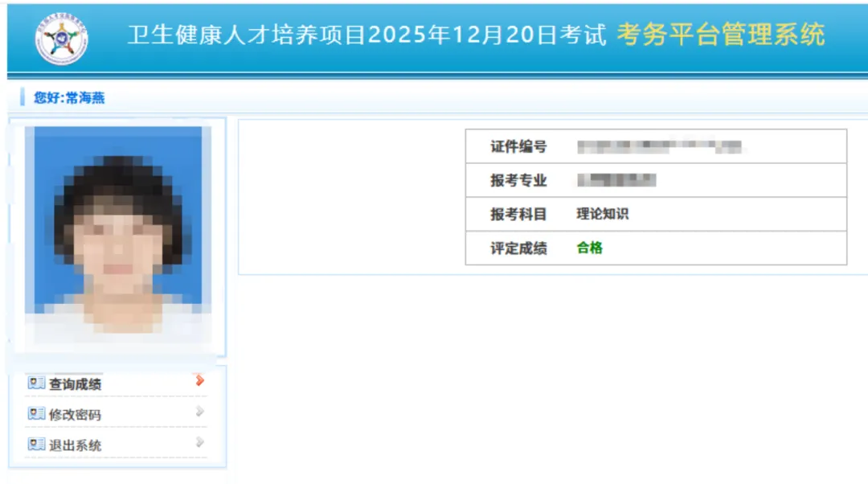This screenshot has height=484, width=868.
Task: Click the circular organization logo in header
Action: tap(61, 39)
